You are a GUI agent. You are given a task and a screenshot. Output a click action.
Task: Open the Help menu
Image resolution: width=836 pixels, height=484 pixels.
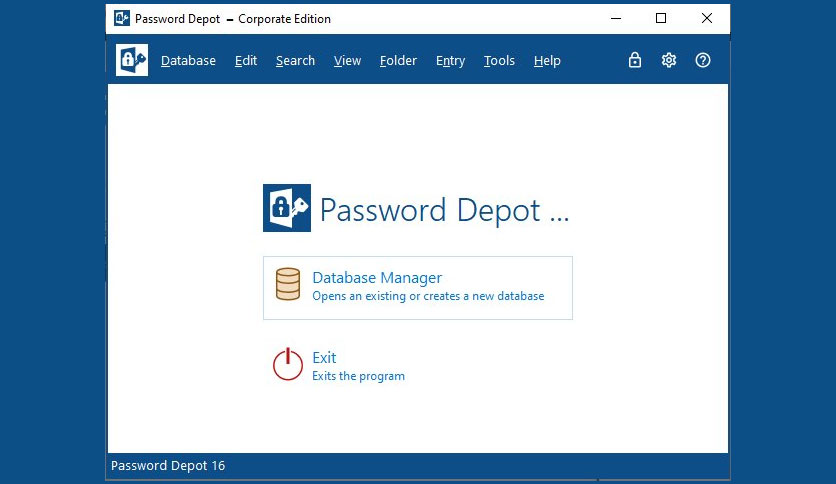(547, 61)
